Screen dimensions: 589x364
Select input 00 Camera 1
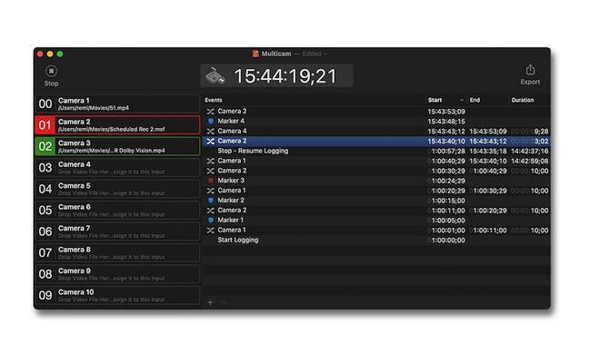pos(117,104)
